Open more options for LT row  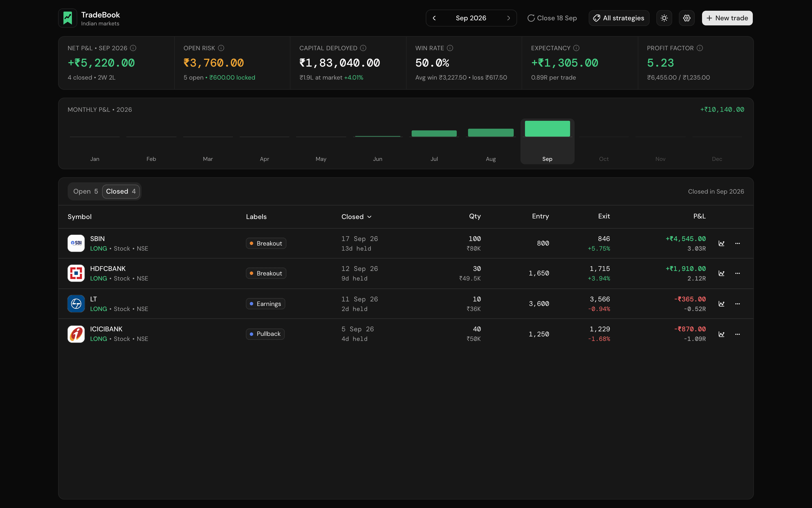pos(738,304)
